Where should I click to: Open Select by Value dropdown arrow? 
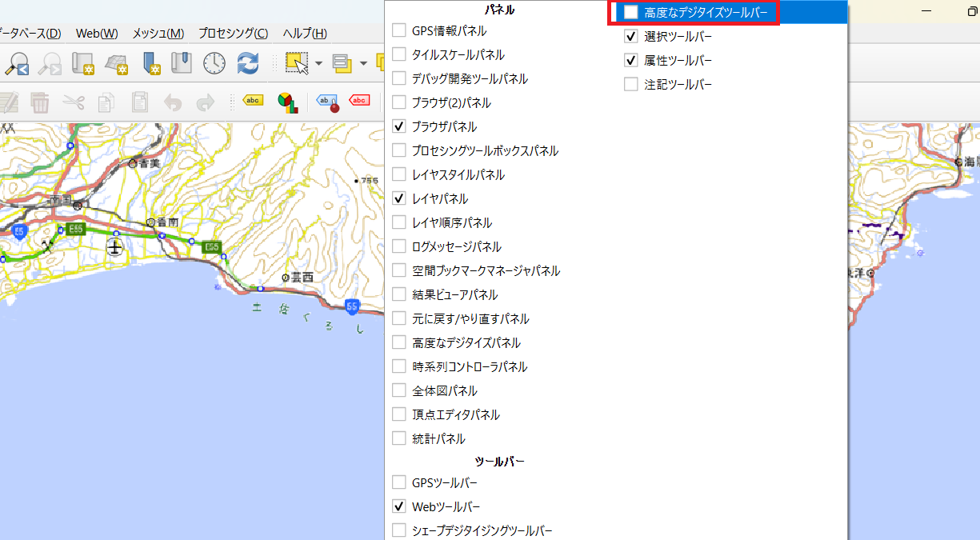363,63
